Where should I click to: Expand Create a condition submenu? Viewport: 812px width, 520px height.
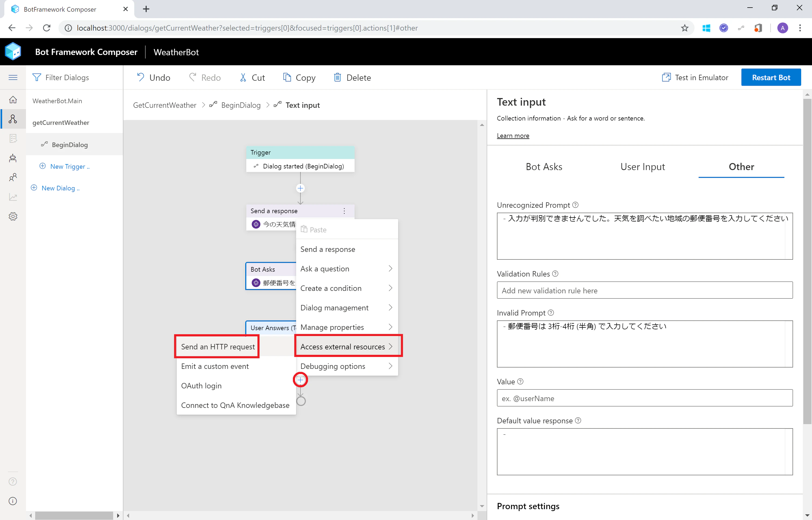(x=347, y=288)
